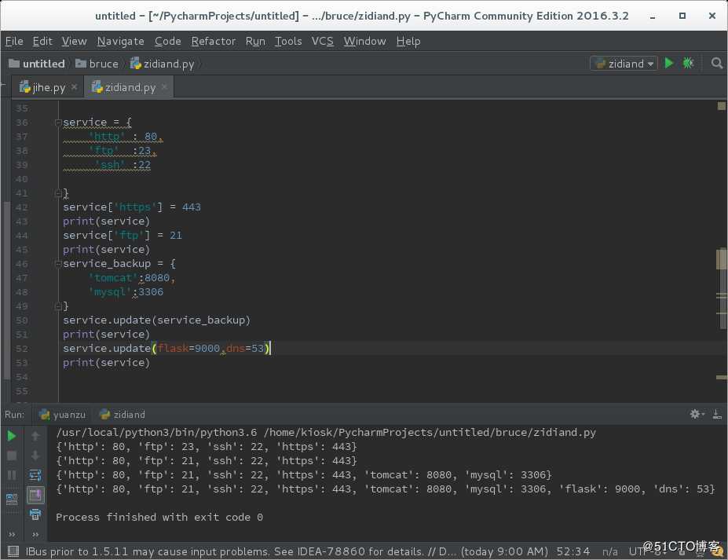Screen dimensions: 728x560
Task: Toggle scroll to end of output
Action: click(35, 495)
